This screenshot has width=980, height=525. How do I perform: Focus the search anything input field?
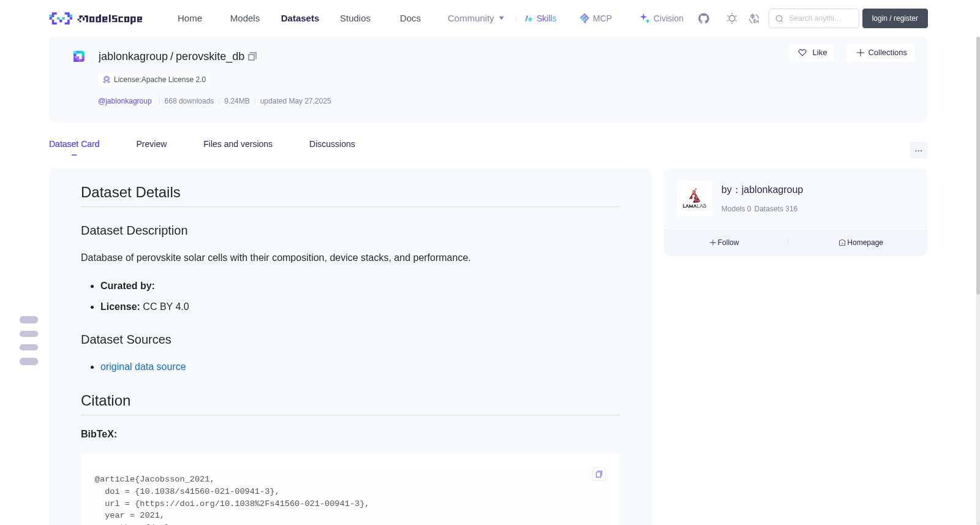(x=814, y=18)
